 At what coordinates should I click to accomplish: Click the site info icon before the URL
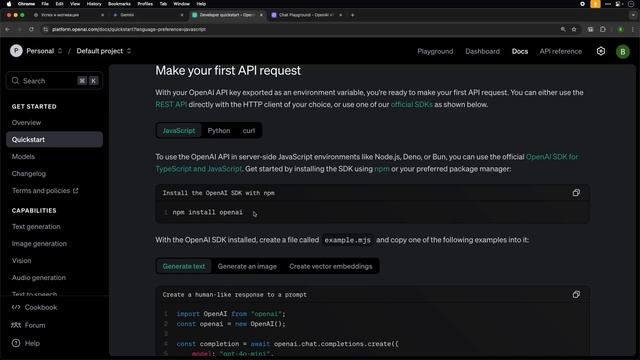point(46,29)
